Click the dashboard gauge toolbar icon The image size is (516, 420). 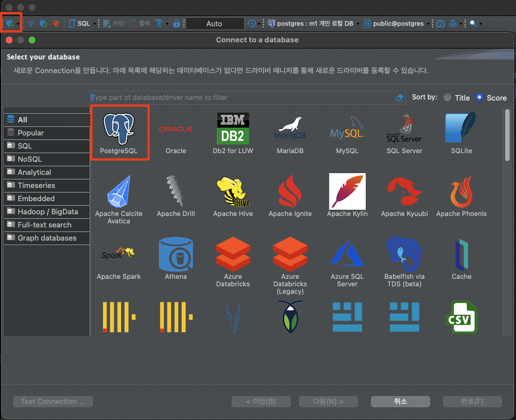point(441,23)
